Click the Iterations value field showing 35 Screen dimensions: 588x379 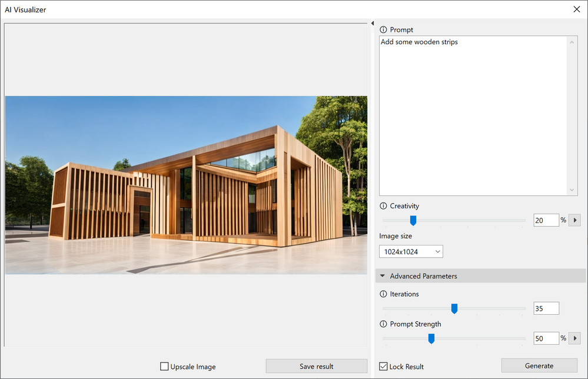(546, 308)
